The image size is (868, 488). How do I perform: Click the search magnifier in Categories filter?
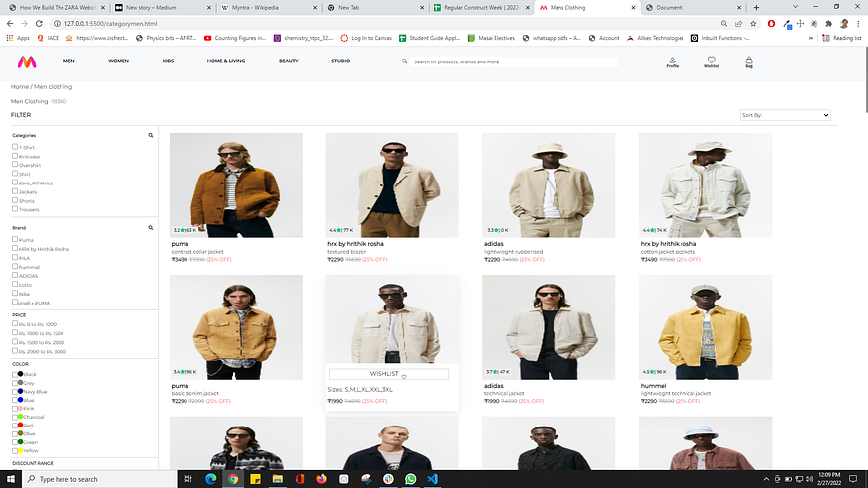pos(151,135)
